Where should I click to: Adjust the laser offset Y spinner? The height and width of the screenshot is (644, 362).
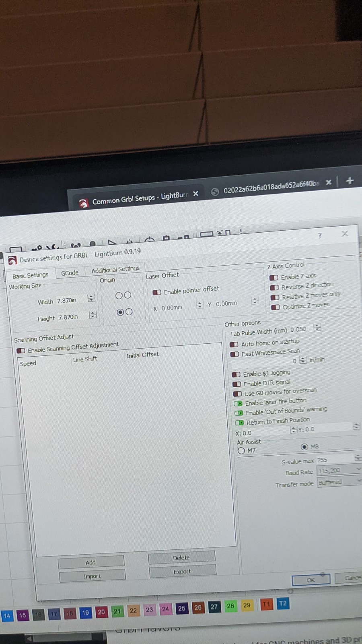255,301
